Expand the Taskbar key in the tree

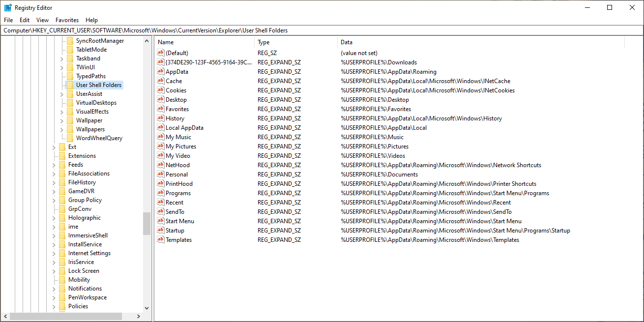pos(62,59)
